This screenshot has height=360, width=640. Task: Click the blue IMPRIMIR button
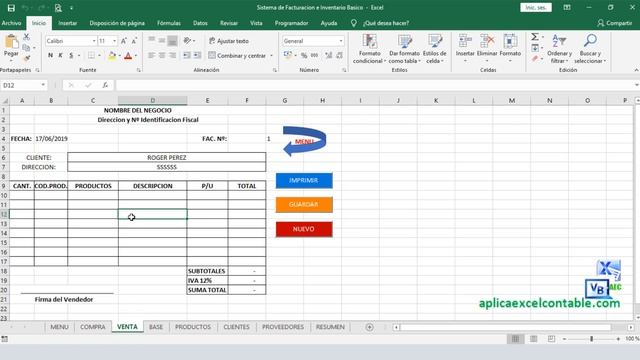(304, 180)
